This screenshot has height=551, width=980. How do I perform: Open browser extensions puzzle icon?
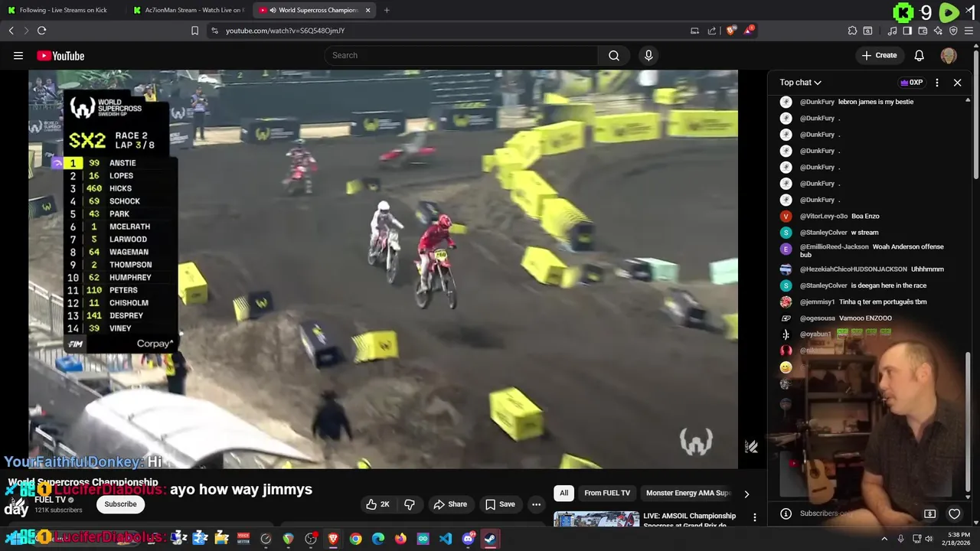pyautogui.click(x=852, y=31)
